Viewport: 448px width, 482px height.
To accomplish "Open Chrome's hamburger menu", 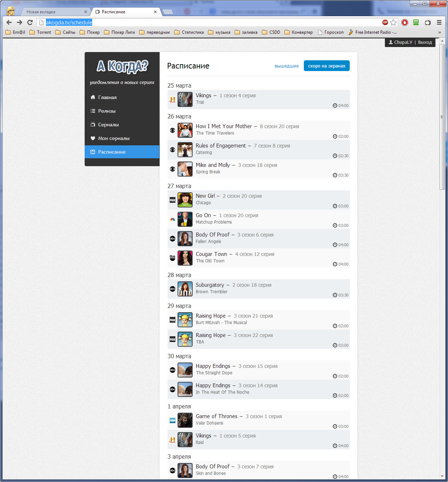I will click(439, 22).
